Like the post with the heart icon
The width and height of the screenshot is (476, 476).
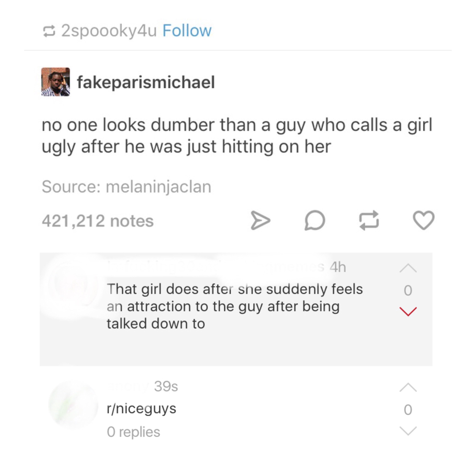point(424,220)
